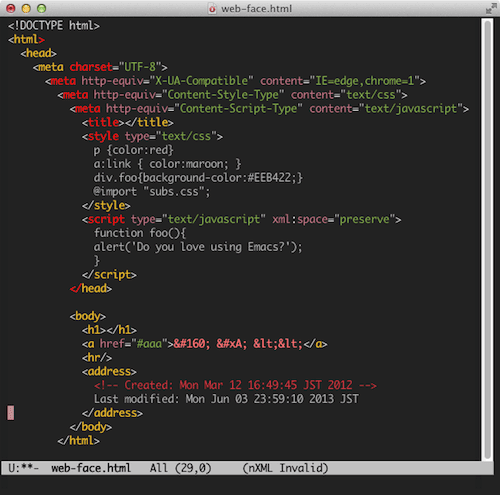500x495 pixels.
Task: Click the Last modified: Mon Jun 03 line
Action: click(x=226, y=399)
